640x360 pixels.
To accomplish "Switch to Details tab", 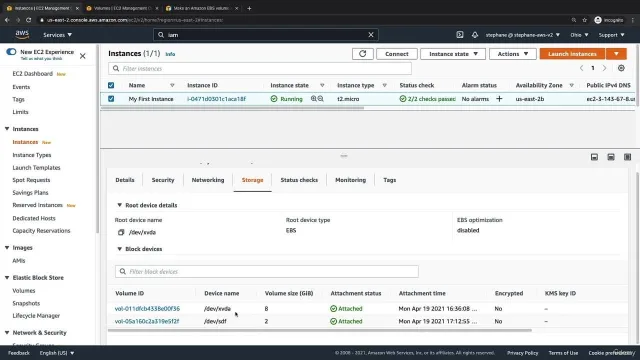I will coord(125,180).
